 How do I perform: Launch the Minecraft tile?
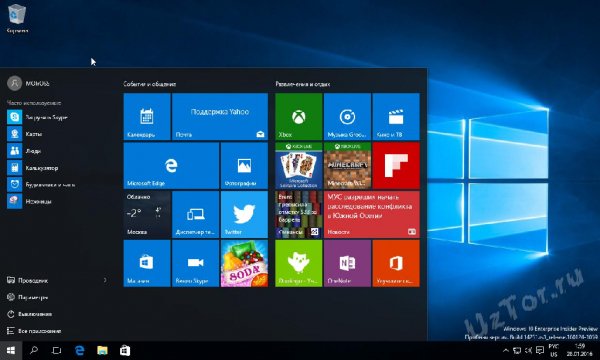347,166
